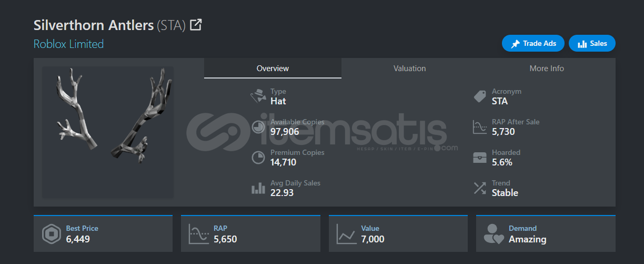Switch to the Overview tab
Viewport: 644px width, 264px height.
click(x=273, y=69)
